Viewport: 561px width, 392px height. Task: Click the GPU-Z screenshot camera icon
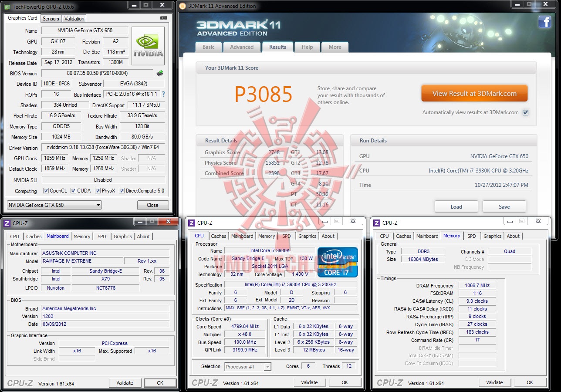(x=163, y=18)
